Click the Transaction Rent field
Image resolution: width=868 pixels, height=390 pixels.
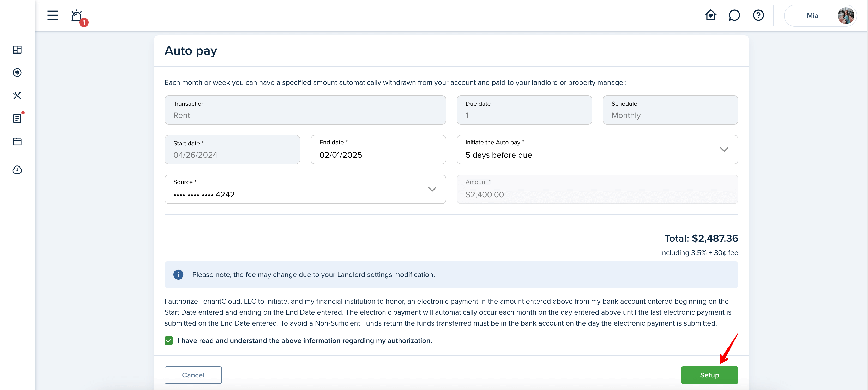coord(305,110)
